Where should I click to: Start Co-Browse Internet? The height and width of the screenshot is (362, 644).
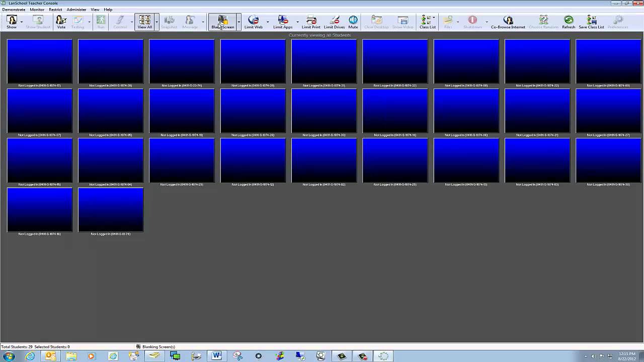(x=508, y=22)
